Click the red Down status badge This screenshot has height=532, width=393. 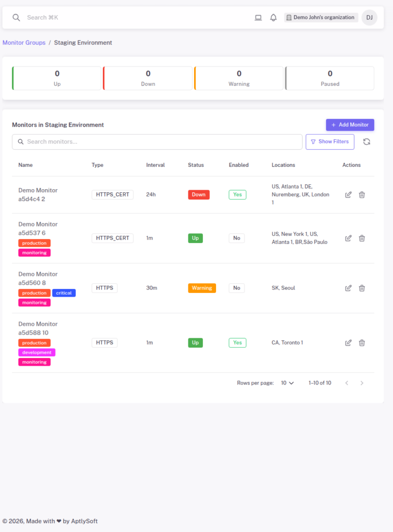pos(199,195)
